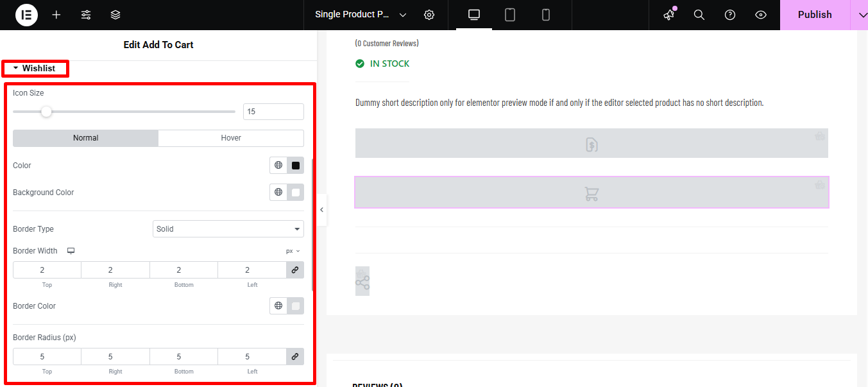
Task: Preview changes with eye icon
Action: tap(761, 15)
